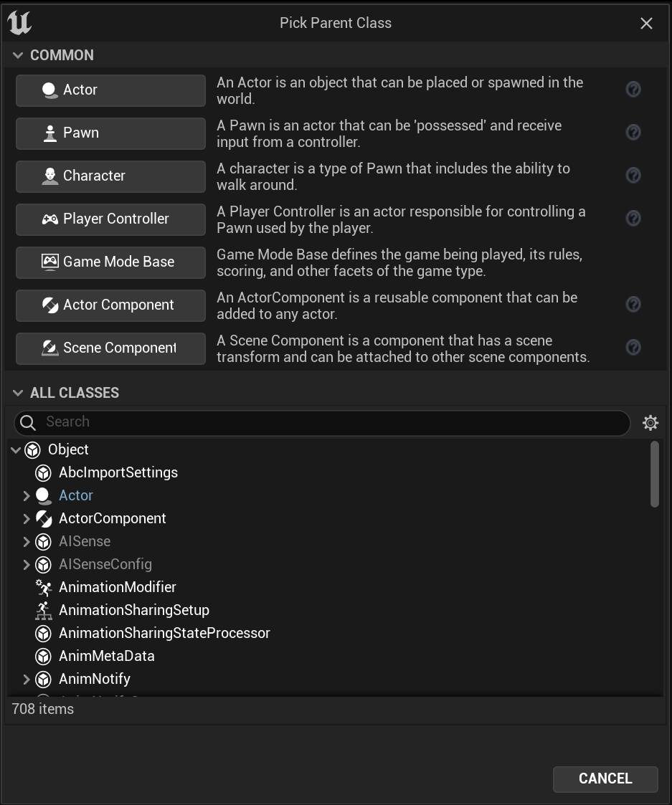The width and height of the screenshot is (672, 805).
Task: Collapse the Common section
Action: tap(18, 55)
